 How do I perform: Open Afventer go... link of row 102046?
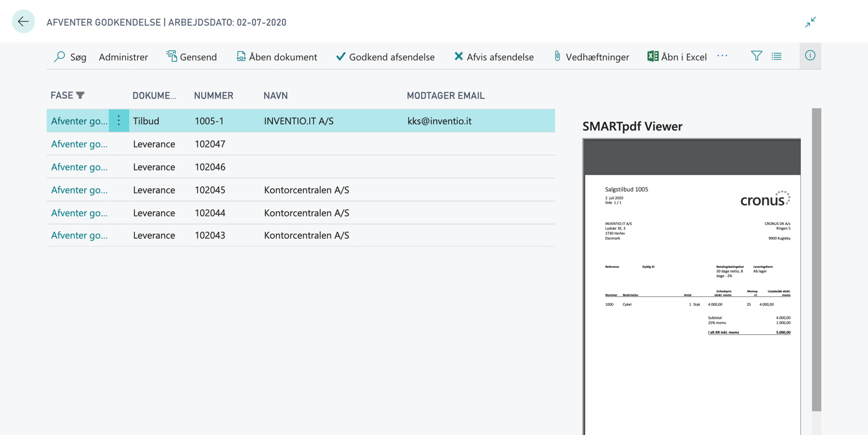click(x=79, y=167)
